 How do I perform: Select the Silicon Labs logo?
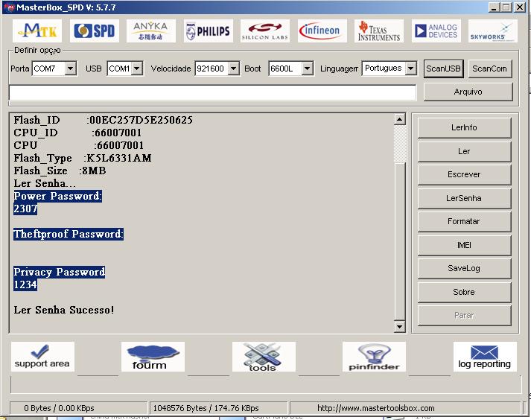point(265,31)
